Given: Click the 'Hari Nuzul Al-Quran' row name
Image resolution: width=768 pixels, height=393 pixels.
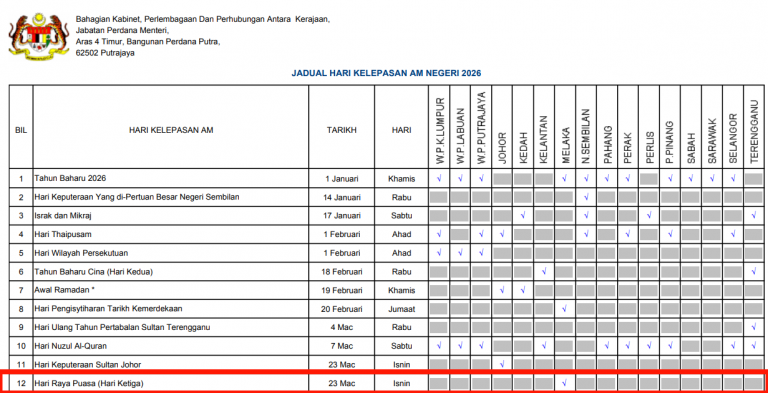Looking at the screenshot, I should (71, 346).
